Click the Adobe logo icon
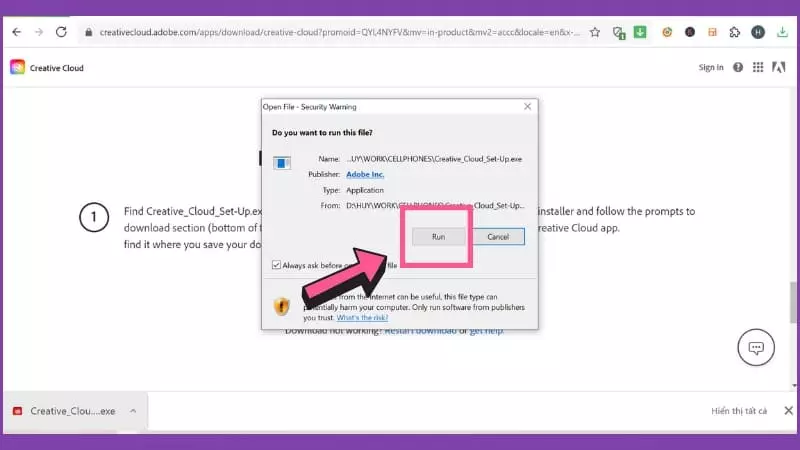 coord(779,67)
